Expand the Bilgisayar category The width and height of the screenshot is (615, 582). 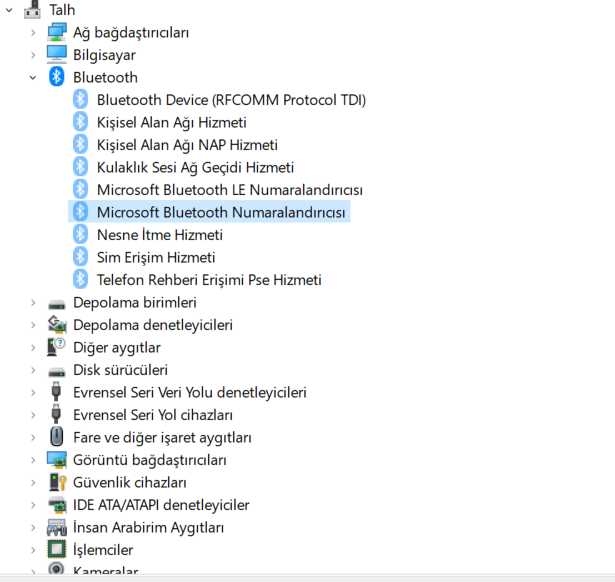click(33, 55)
